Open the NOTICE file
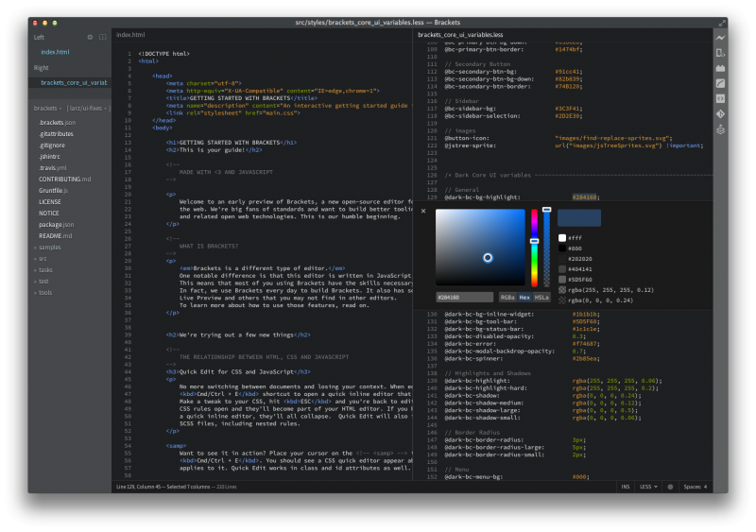The image size is (756, 532). click(49, 214)
